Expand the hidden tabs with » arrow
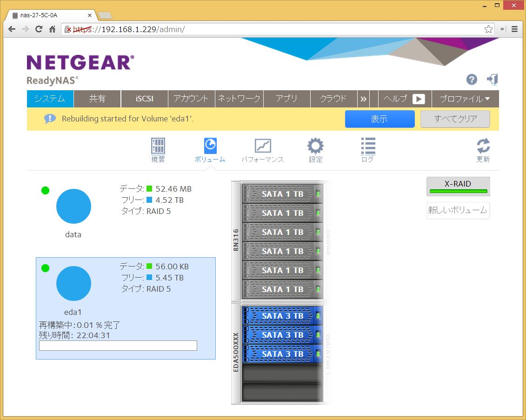 coord(363,99)
